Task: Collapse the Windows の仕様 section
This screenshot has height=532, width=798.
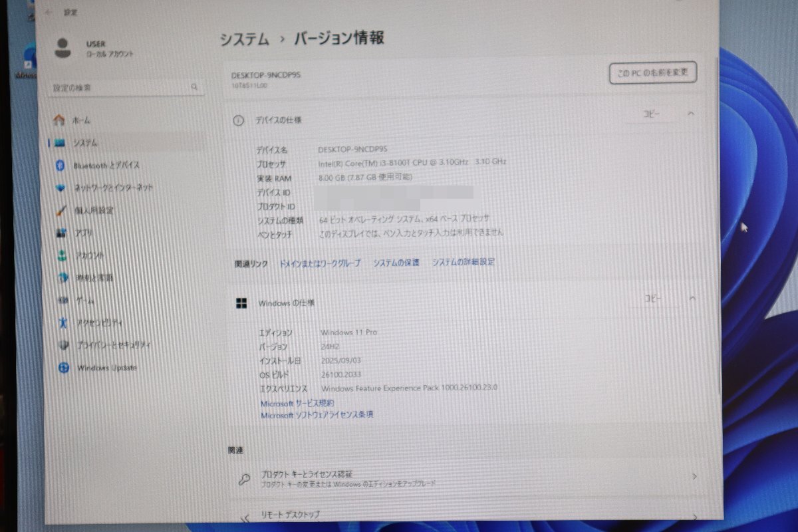Action: (690, 299)
